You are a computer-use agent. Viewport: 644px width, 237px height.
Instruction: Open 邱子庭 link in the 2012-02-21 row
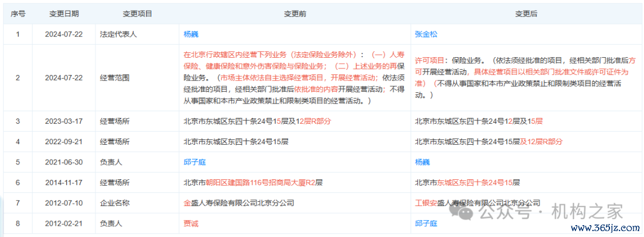[x=426, y=223]
